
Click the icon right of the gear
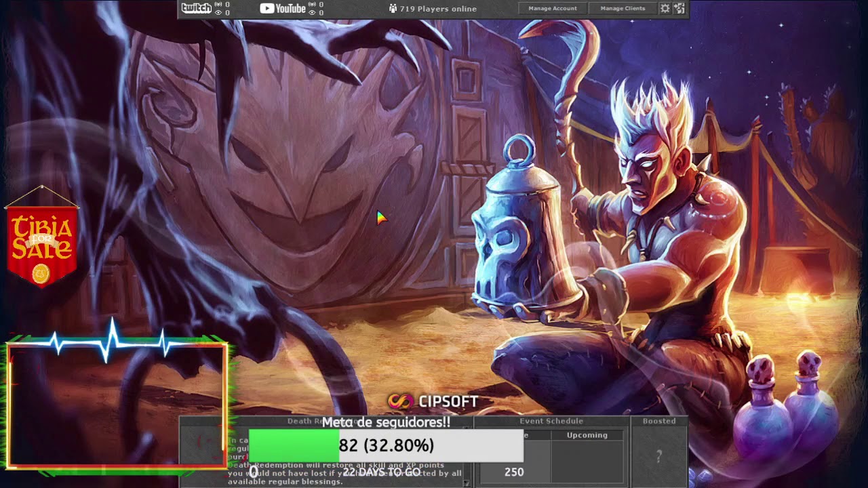tap(679, 8)
